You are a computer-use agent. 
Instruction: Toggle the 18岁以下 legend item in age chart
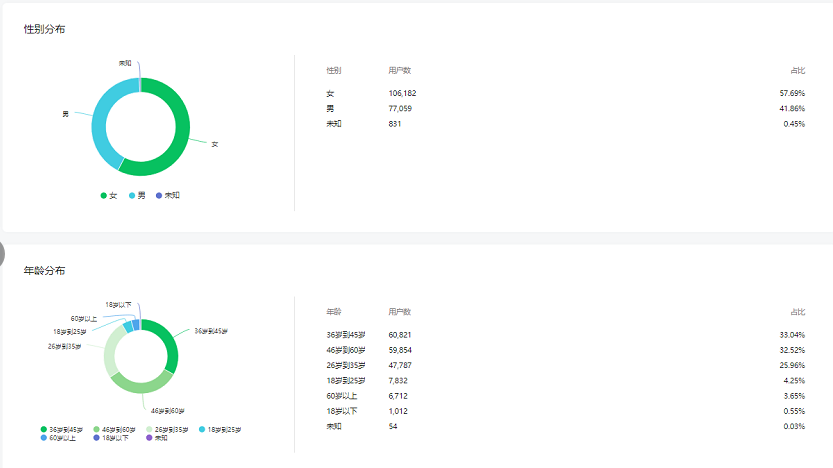point(111,438)
